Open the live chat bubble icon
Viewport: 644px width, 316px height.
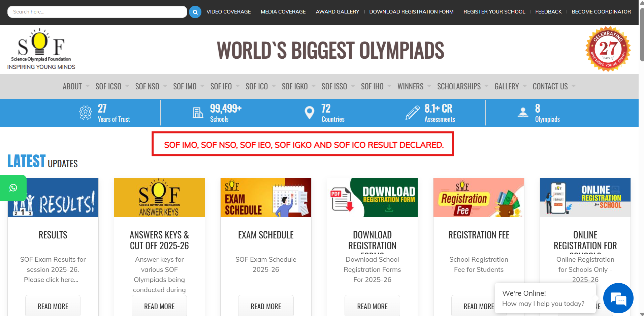[618, 298]
